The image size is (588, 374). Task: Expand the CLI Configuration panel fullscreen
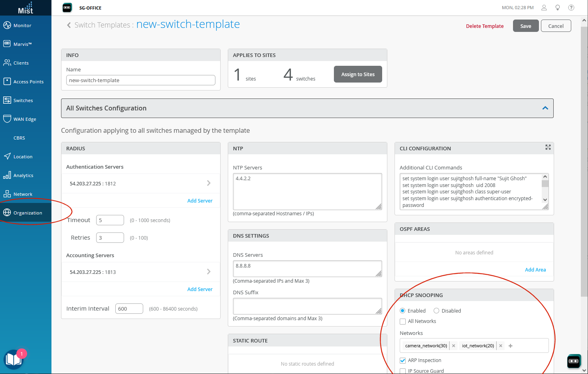tap(548, 147)
